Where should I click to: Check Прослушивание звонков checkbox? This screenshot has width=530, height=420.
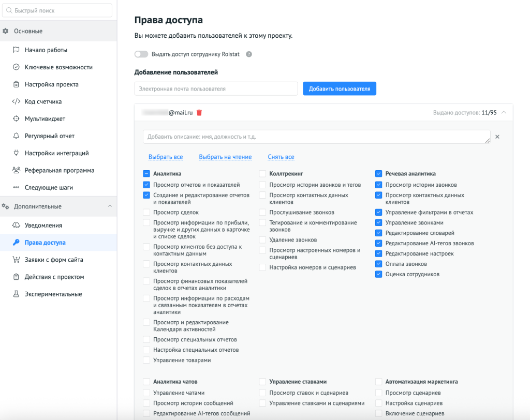click(262, 212)
